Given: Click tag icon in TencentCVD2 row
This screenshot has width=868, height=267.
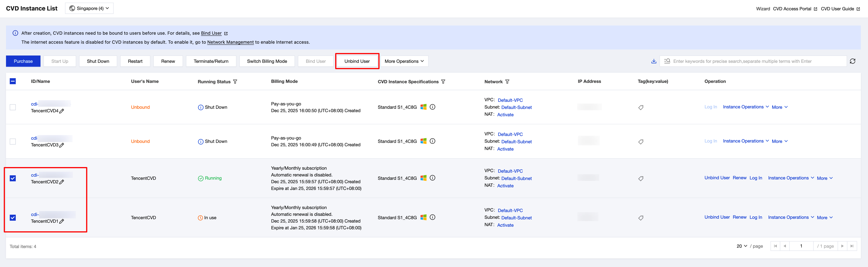Looking at the screenshot, I should (x=641, y=178).
